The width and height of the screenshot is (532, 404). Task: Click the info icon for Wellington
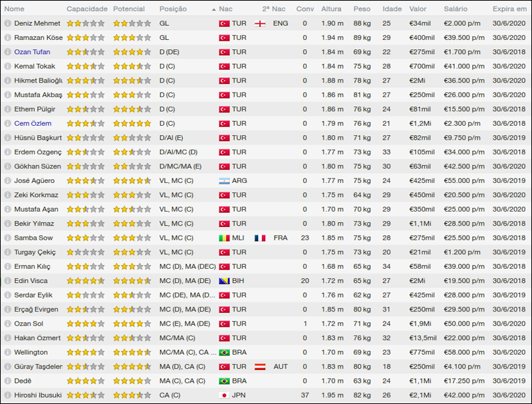click(x=7, y=352)
